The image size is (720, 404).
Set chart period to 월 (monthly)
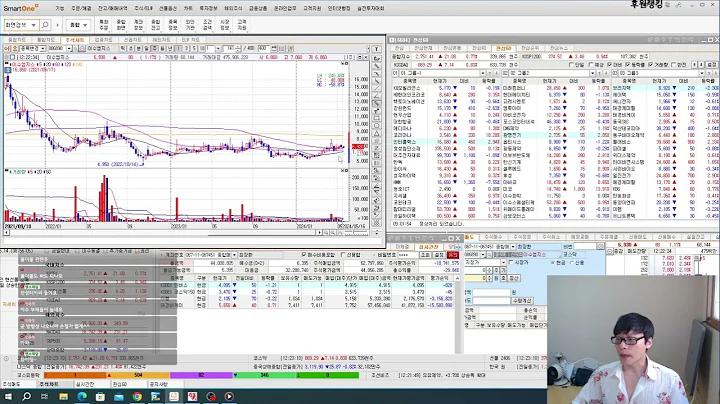pyautogui.click(x=162, y=48)
